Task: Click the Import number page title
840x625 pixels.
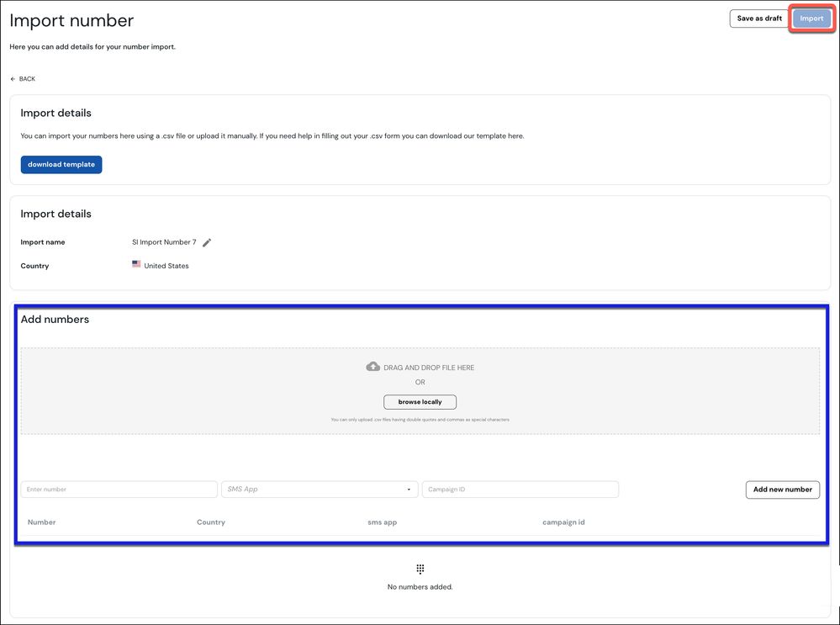Action: tap(71, 20)
